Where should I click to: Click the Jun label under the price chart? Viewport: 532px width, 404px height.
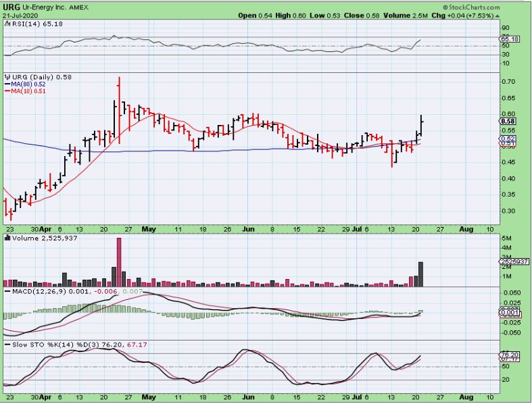[x=248, y=229]
